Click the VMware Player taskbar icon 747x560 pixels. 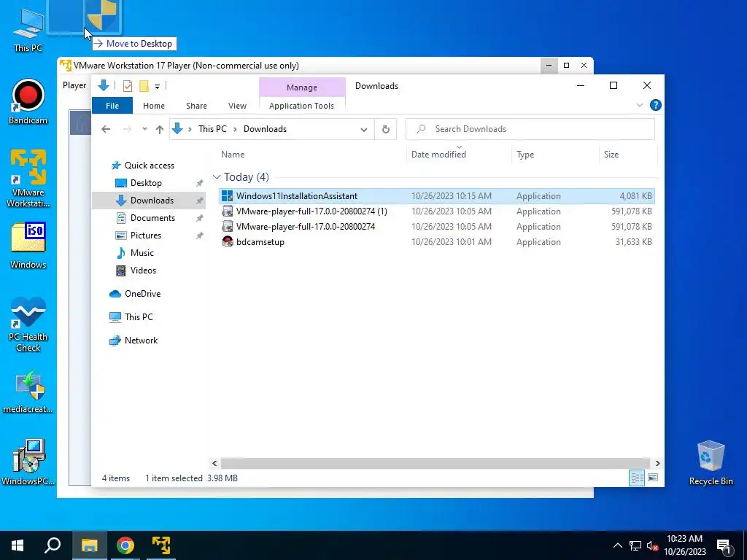pyautogui.click(x=161, y=545)
